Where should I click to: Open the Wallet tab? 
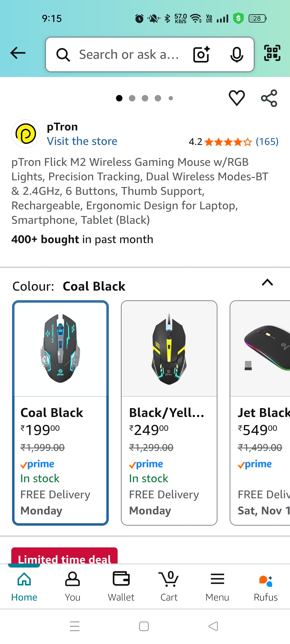[x=121, y=588]
